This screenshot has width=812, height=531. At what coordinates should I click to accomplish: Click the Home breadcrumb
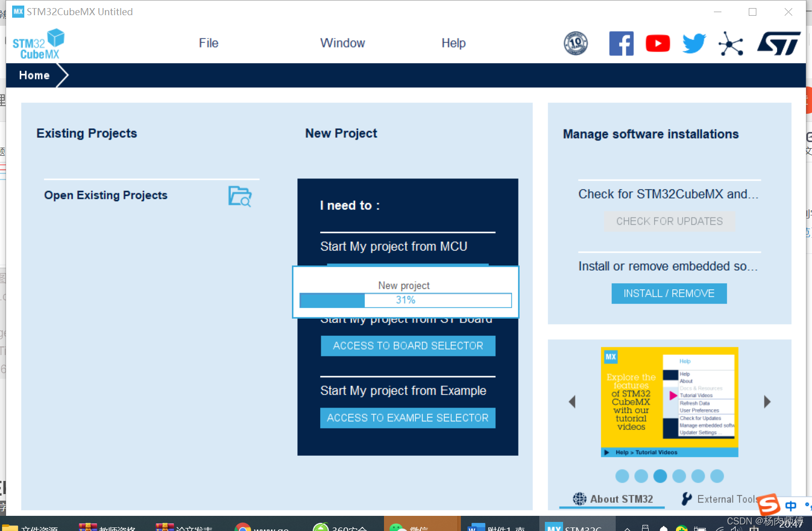(x=34, y=75)
